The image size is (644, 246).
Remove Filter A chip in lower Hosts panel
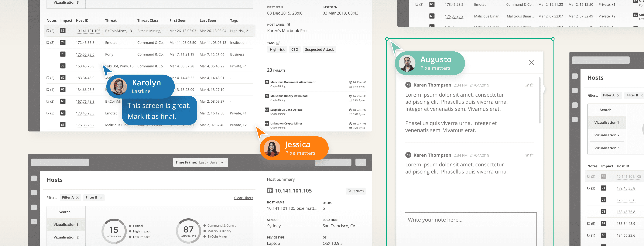pos(78,198)
